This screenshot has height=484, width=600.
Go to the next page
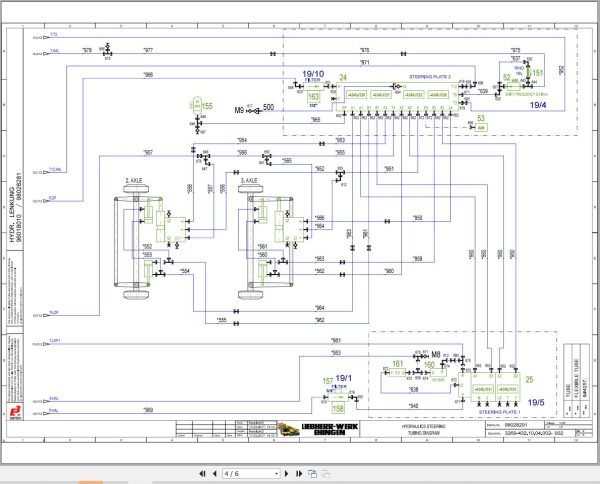287,474
